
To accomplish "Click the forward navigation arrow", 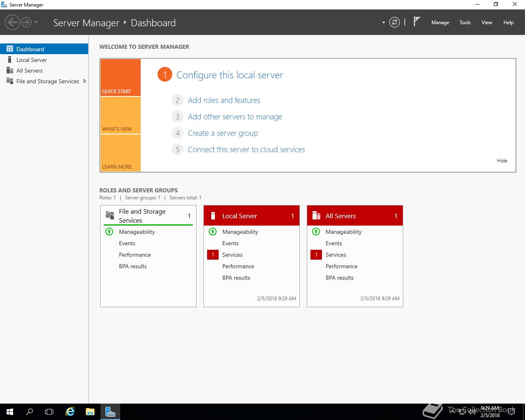I will point(26,22).
